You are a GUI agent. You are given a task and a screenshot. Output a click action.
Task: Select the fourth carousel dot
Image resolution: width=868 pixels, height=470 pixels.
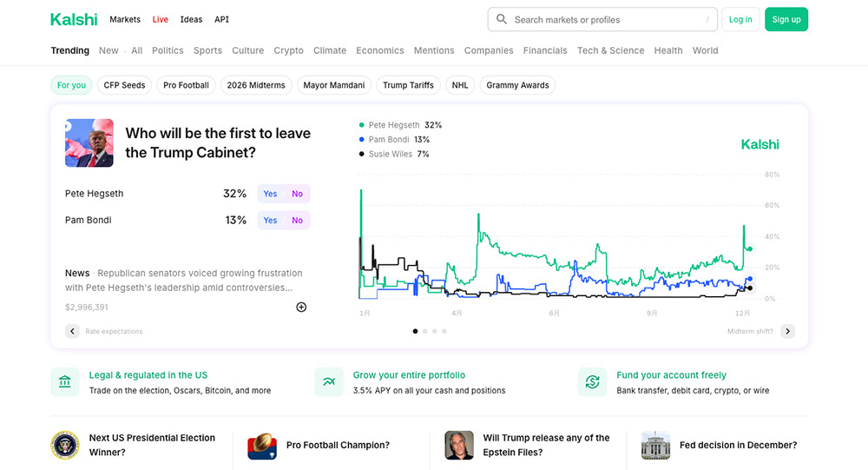(x=444, y=332)
